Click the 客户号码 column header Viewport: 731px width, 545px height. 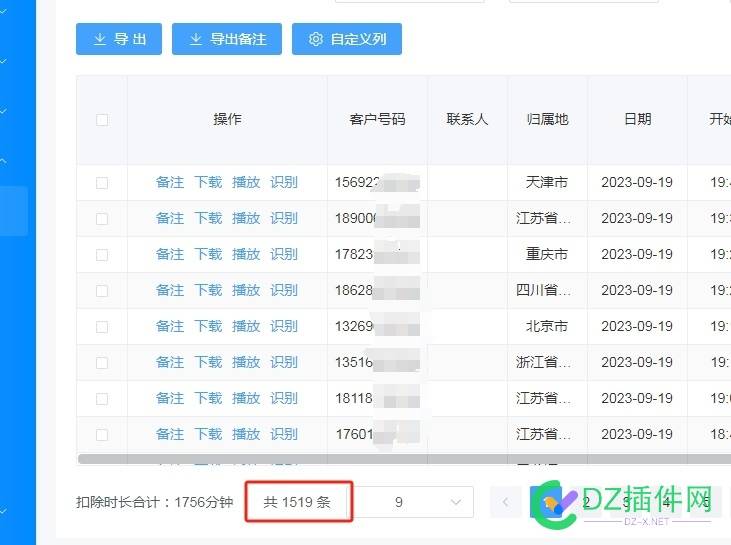click(377, 119)
